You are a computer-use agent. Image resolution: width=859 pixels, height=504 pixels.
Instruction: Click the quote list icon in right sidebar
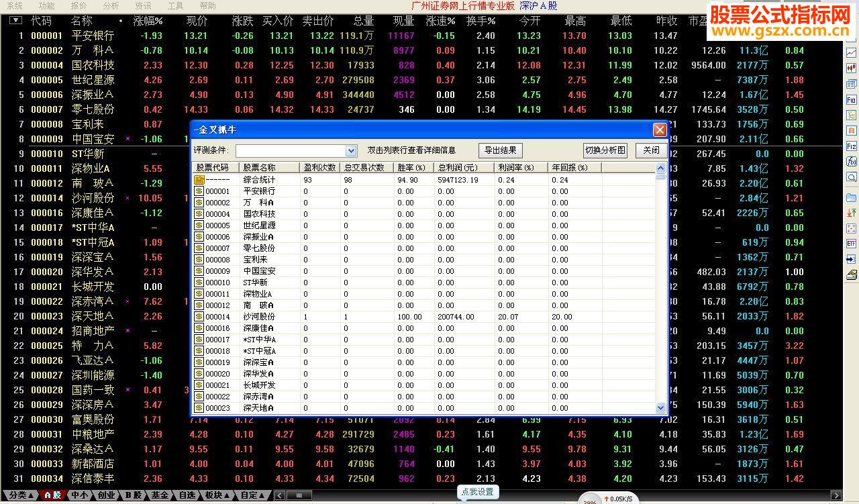(851, 84)
